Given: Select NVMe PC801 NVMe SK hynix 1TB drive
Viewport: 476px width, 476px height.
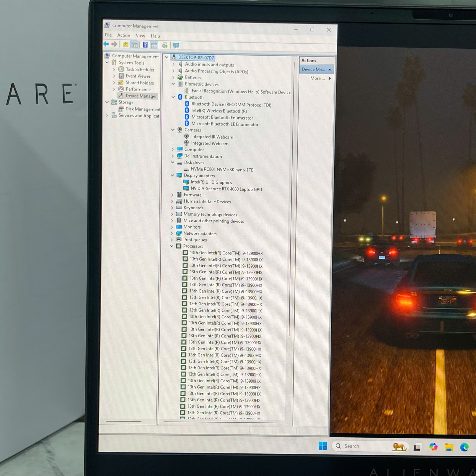Looking at the screenshot, I should coord(222,169).
